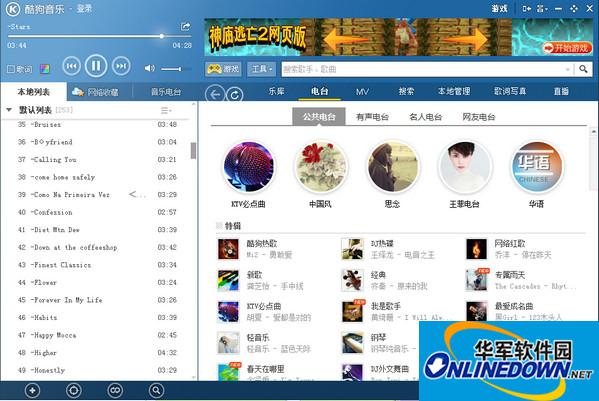Play the 最爱成名曲 channel icon
The width and height of the screenshot is (599, 401).
tap(476, 311)
